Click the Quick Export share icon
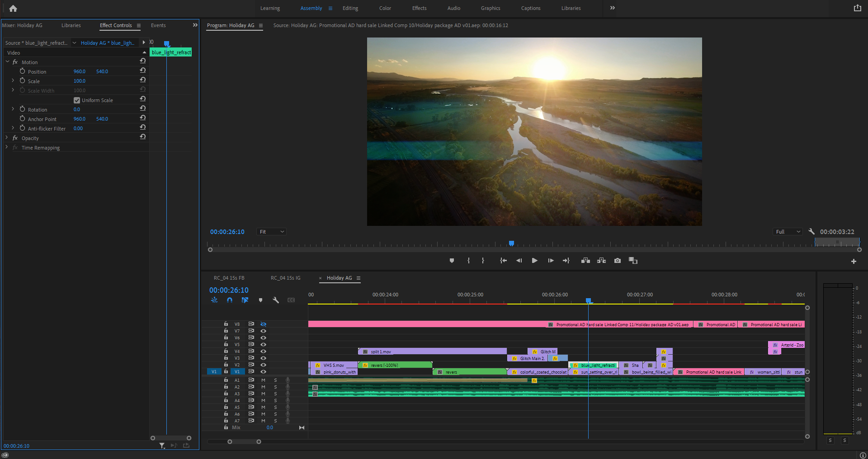Image resolution: width=868 pixels, height=459 pixels. (857, 8)
